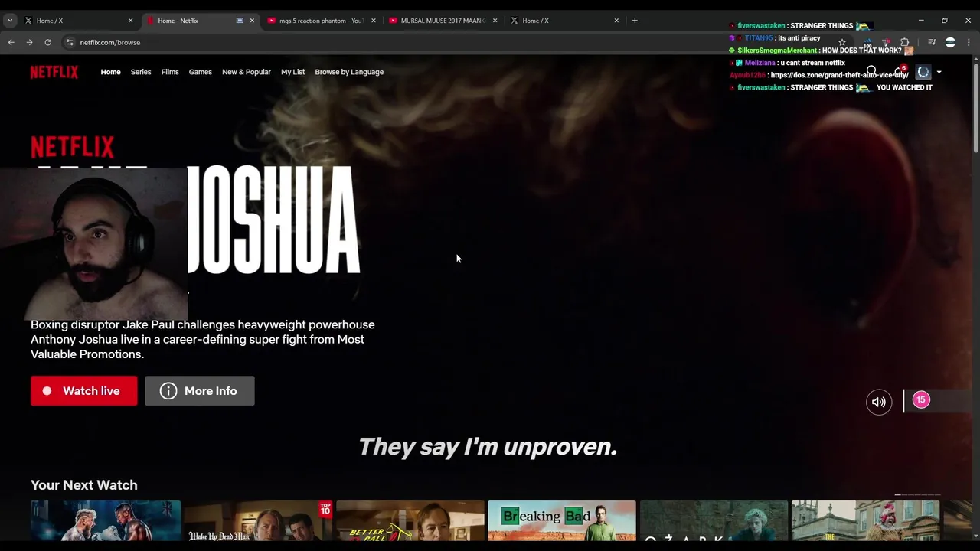Click the dos.zone grand-theft-auto link in chat

[x=839, y=75]
